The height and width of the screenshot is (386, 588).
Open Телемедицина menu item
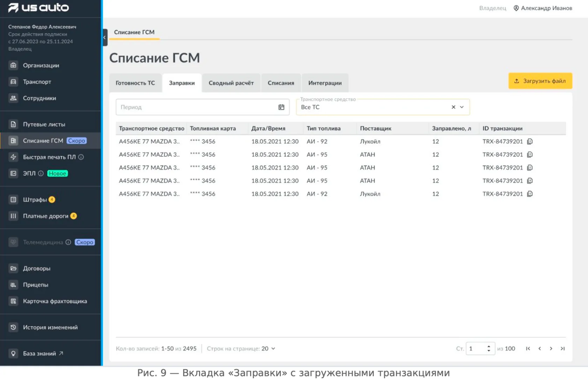pyautogui.click(x=43, y=242)
